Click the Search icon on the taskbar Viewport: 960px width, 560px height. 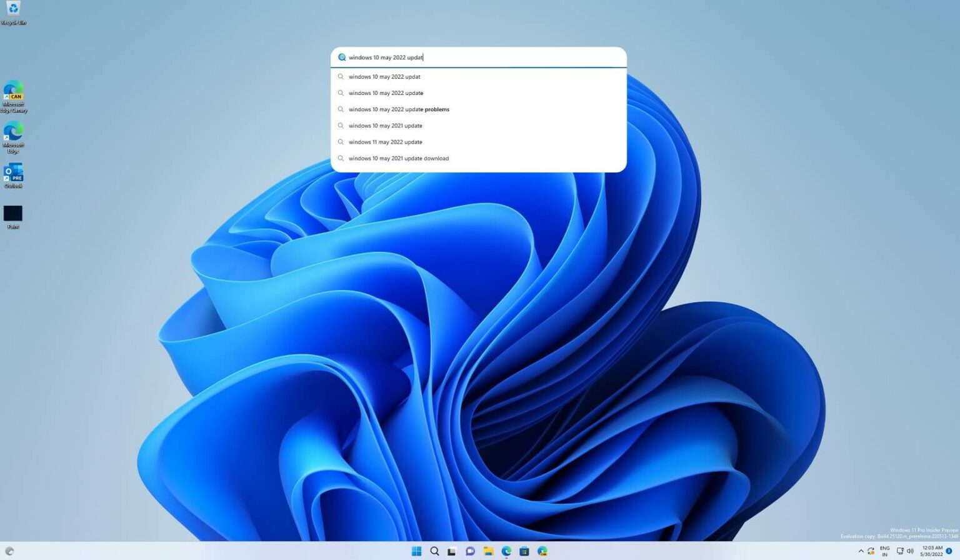(x=434, y=551)
